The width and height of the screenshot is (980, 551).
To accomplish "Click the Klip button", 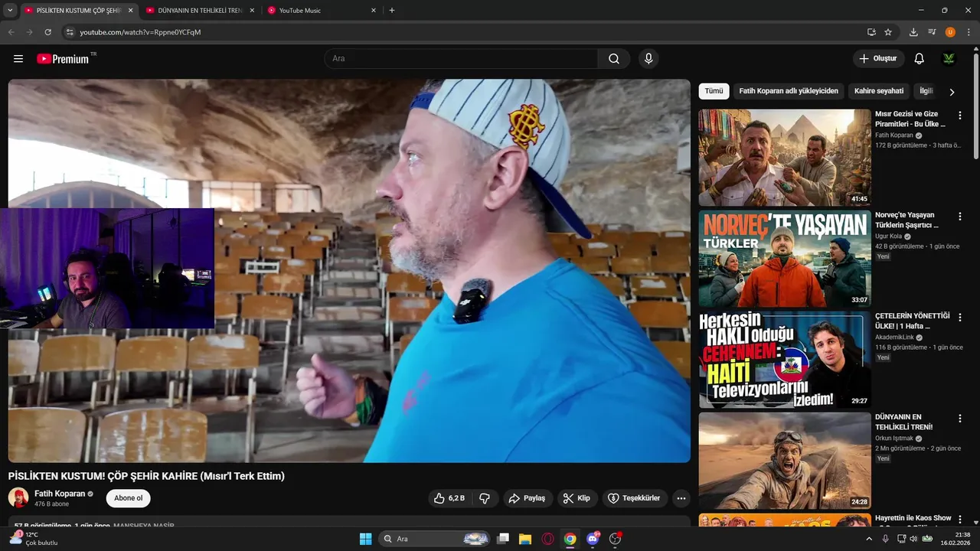I will tap(577, 498).
